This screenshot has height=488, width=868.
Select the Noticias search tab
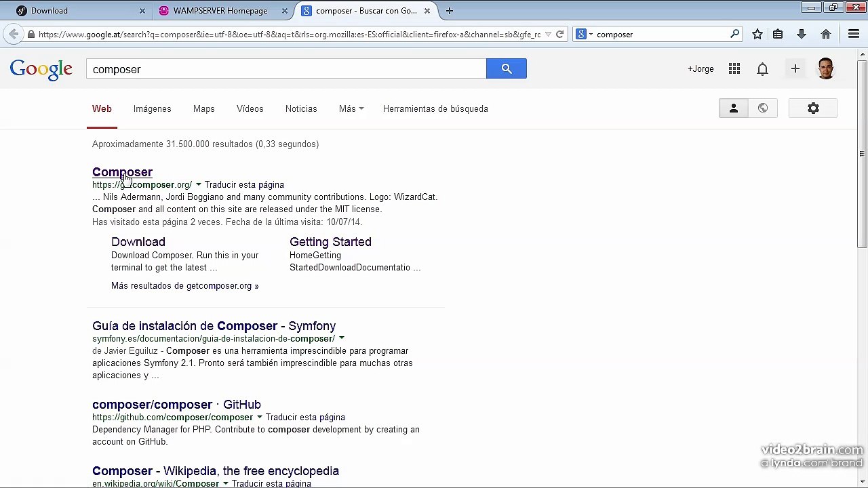[301, 108]
